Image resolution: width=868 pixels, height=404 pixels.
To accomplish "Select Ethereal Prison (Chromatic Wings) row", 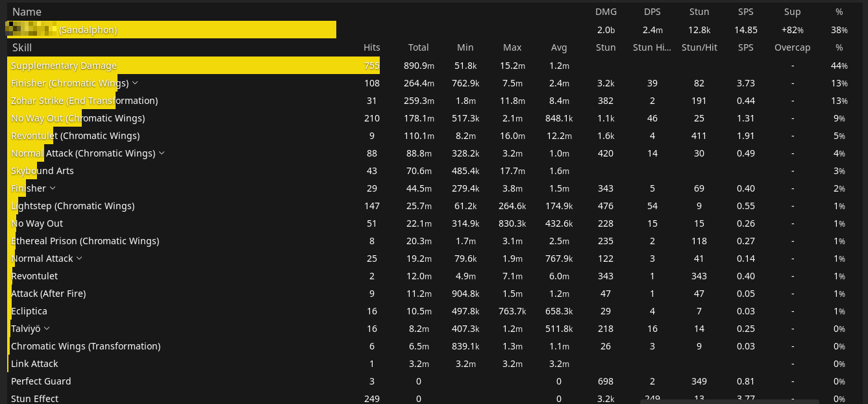I will tap(434, 241).
